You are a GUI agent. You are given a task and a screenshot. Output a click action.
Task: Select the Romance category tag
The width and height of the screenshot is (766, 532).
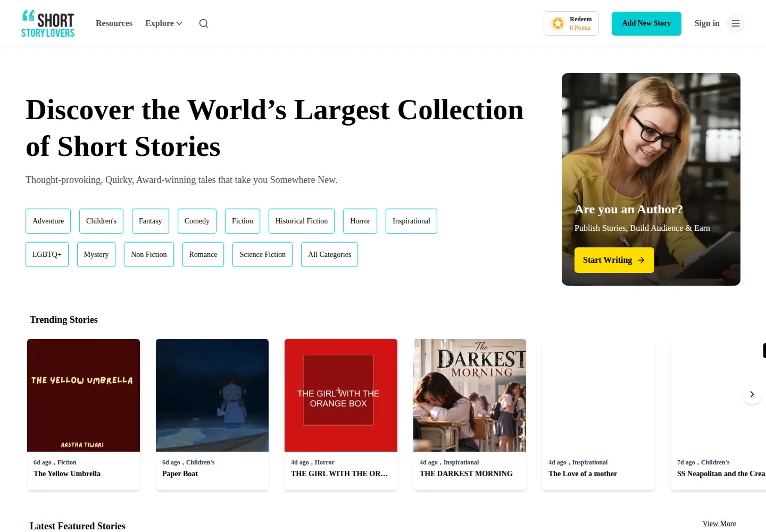click(203, 254)
